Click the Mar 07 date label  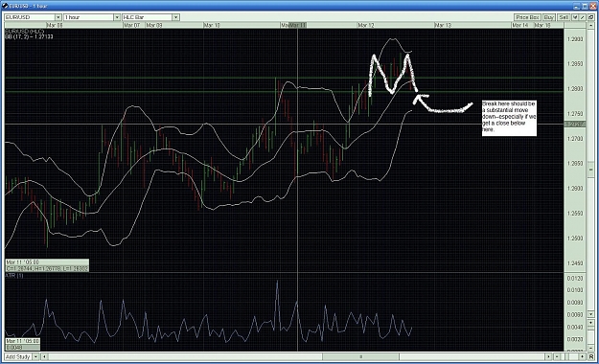pyautogui.click(x=132, y=25)
